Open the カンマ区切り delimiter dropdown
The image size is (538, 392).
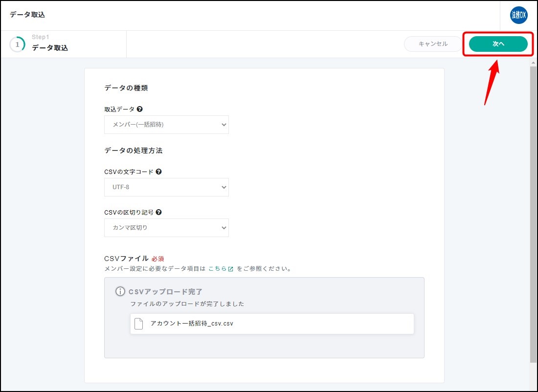click(x=166, y=227)
